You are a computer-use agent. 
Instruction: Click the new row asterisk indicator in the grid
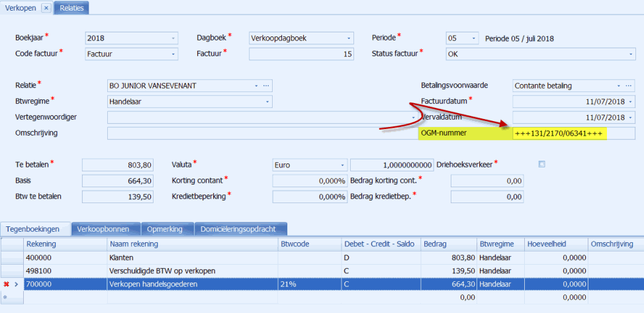pyautogui.click(x=6, y=298)
